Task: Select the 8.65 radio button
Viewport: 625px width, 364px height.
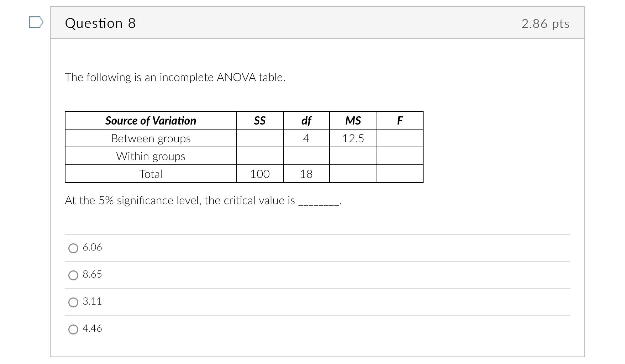Action: pos(73,275)
